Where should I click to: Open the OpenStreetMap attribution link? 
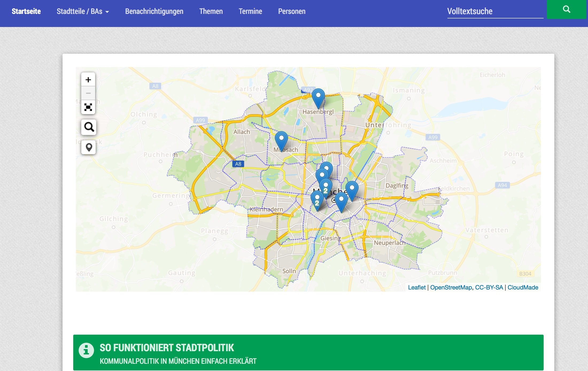451,287
